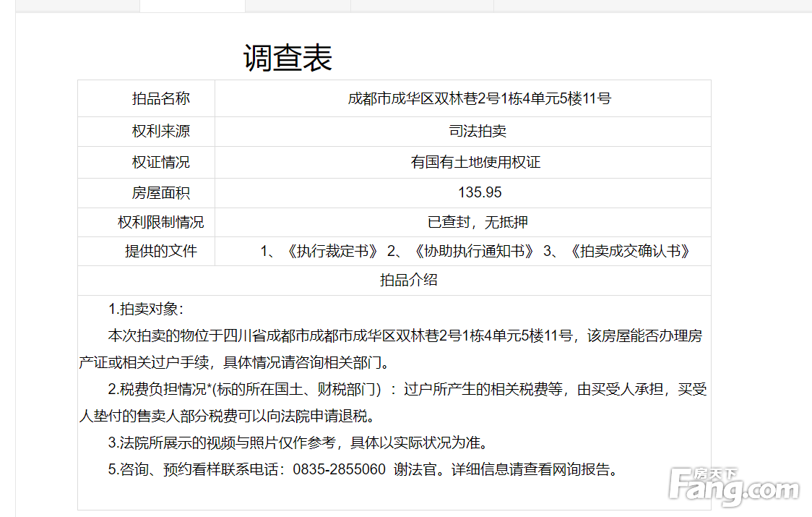The width and height of the screenshot is (812, 517).
Task: Click the 权证情况 label cell
Action: (160, 163)
